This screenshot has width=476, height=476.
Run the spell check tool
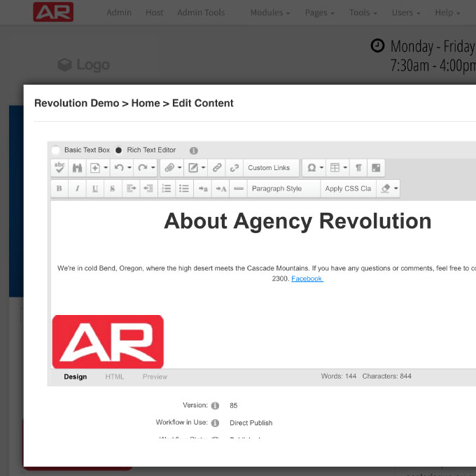pyautogui.click(x=59, y=167)
